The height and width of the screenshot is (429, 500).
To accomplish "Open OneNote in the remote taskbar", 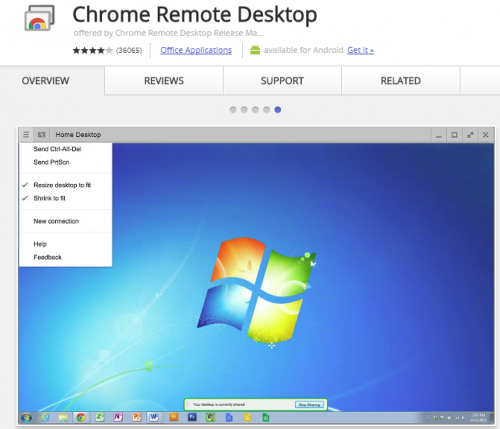I will pos(118,417).
